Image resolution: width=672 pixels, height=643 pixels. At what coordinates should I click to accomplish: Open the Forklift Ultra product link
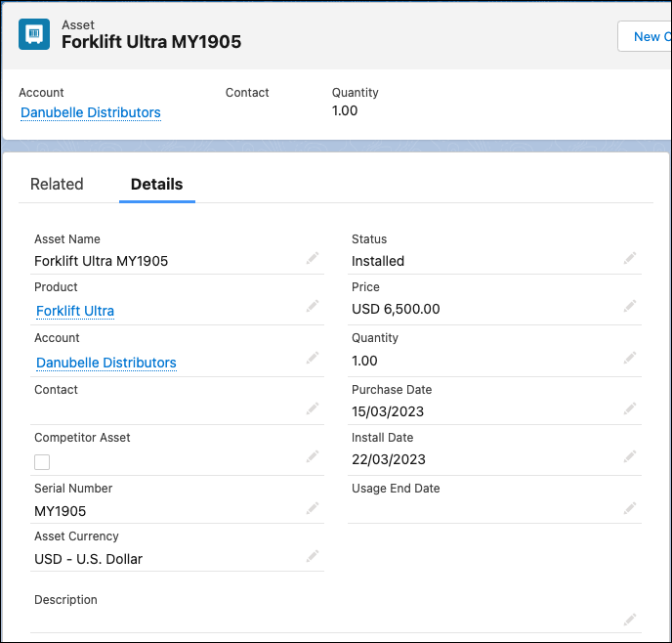[x=75, y=311]
